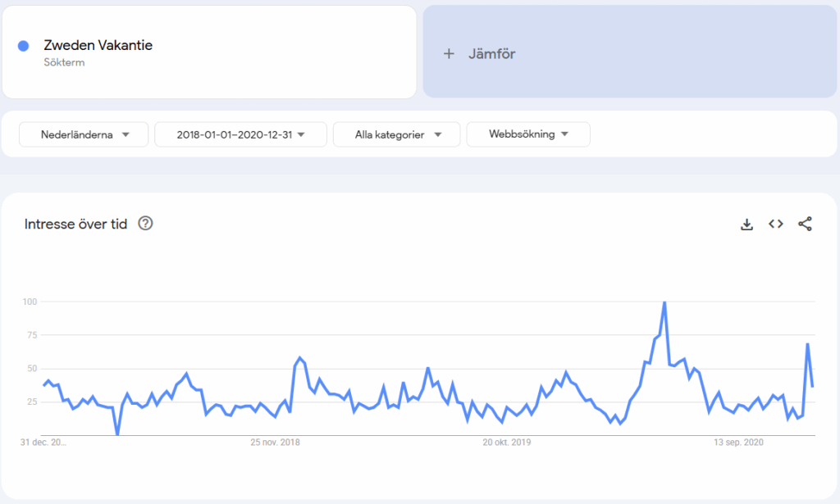Click the 25 nov. 2018 axis label
840x504 pixels.
point(275,443)
